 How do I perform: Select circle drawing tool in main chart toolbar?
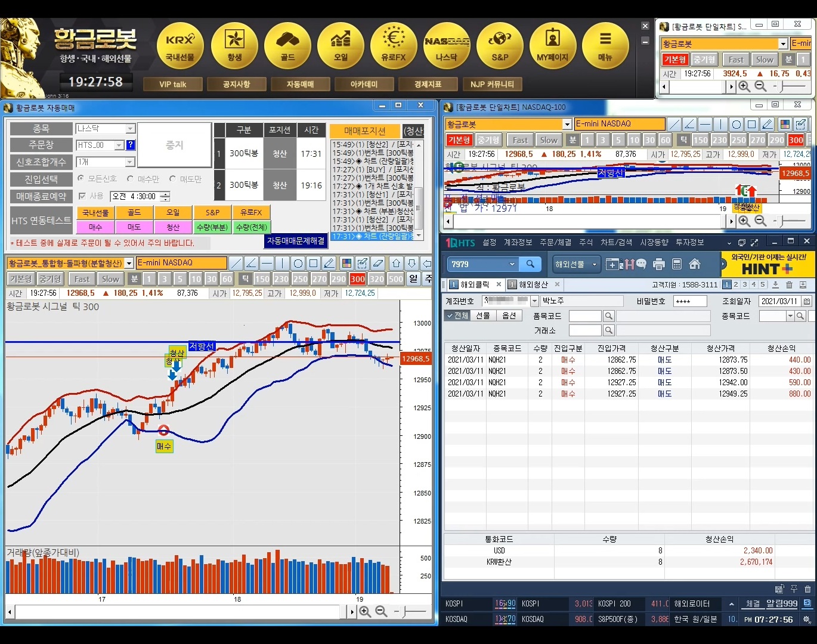point(298,263)
